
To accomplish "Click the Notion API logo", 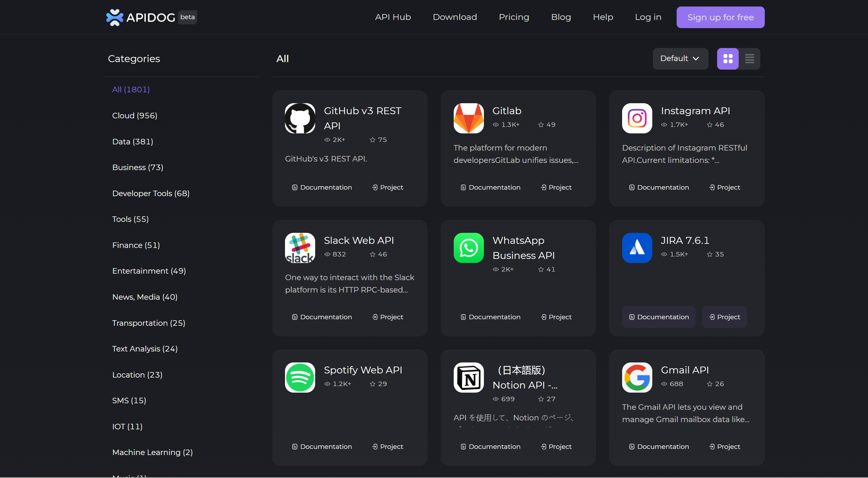I will pyautogui.click(x=469, y=378).
